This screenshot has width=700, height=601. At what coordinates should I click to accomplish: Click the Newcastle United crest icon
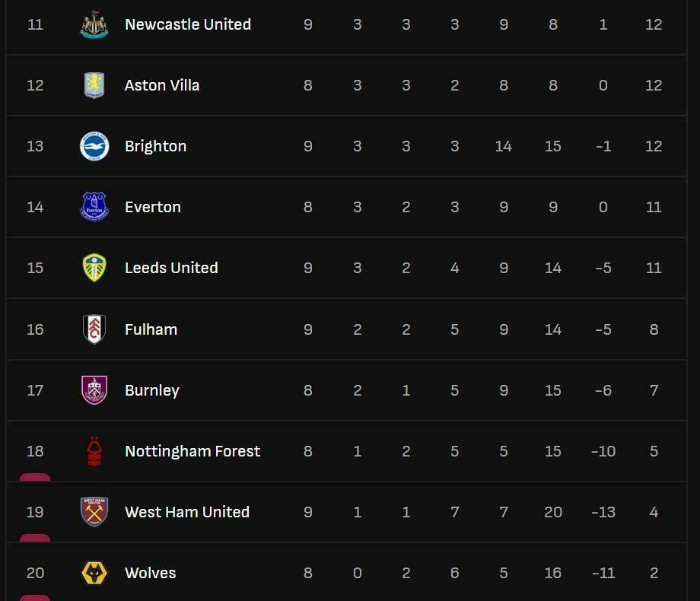coord(94,24)
